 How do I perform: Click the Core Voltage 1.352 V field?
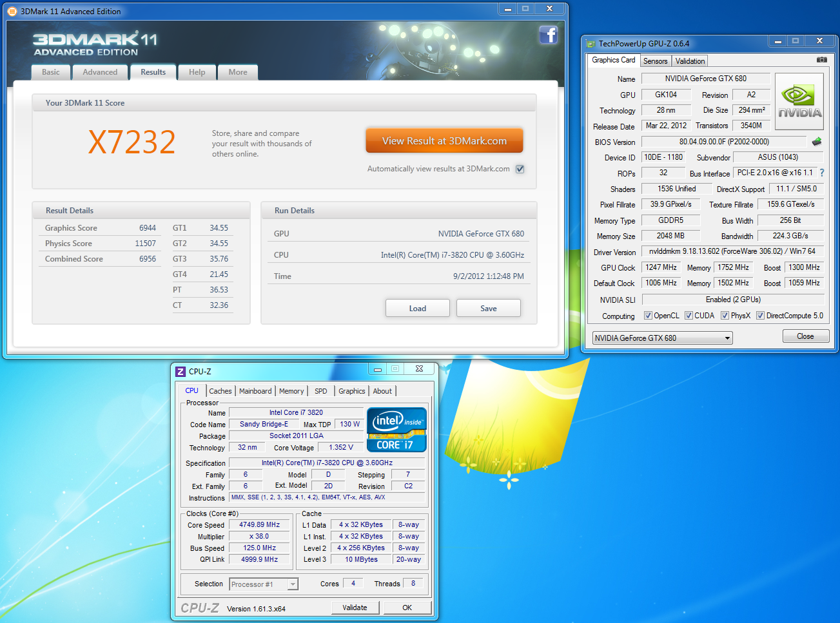click(341, 448)
